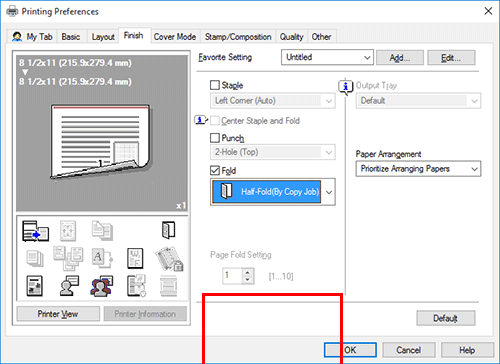Open the Favorite Setting Untitled dropdown
The image size is (500, 364).
tap(327, 57)
